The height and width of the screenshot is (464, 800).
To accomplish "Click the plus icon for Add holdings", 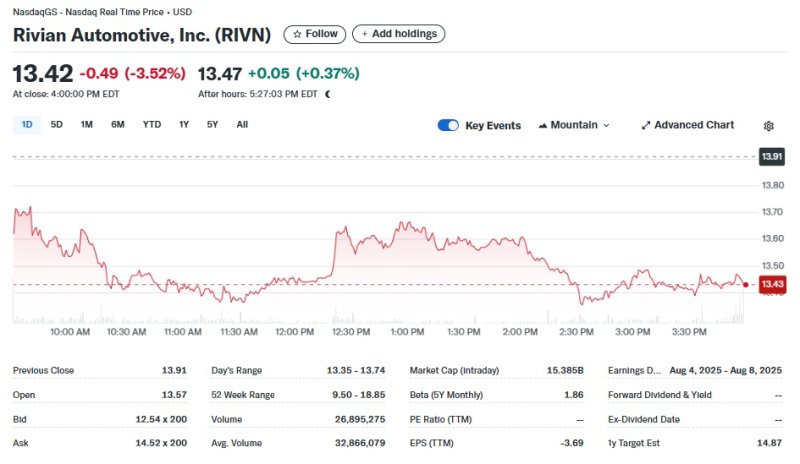I will tap(365, 34).
